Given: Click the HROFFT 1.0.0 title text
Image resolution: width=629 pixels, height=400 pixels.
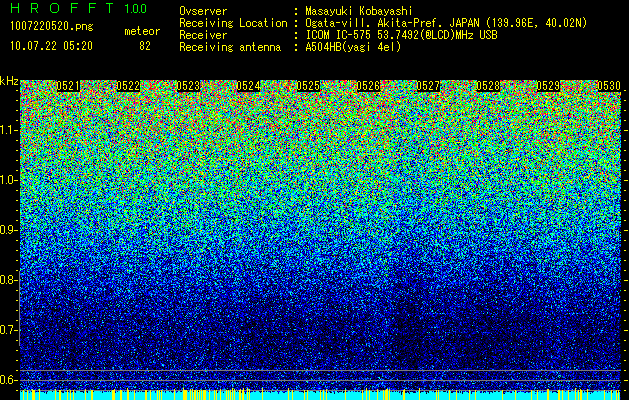Looking at the screenshot, I should tap(78, 8).
